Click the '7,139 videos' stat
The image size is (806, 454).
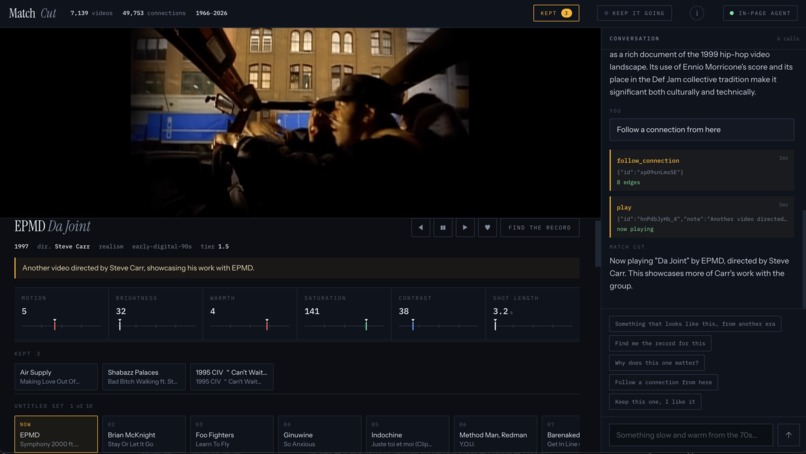91,13
